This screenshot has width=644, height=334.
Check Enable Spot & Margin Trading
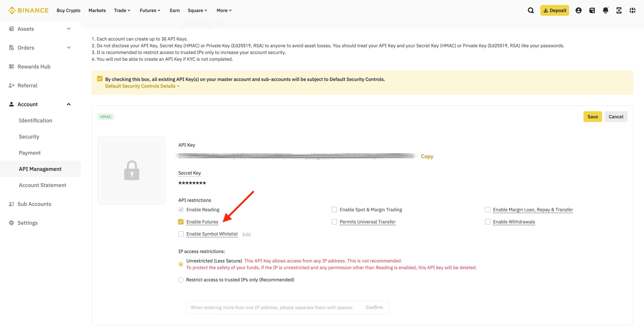[334, 209]
